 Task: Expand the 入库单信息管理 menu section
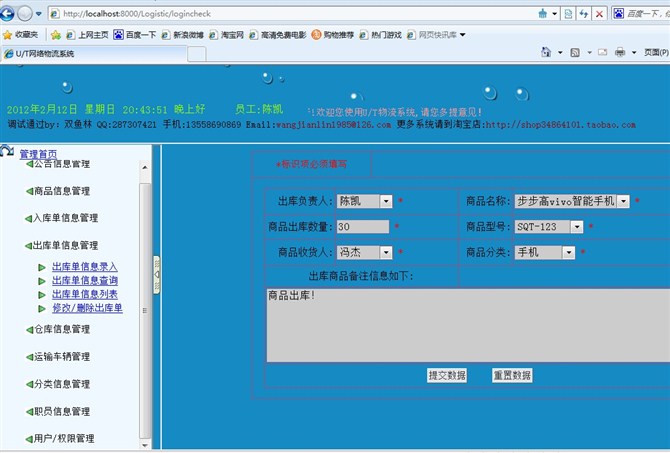[x=62, y=218]
